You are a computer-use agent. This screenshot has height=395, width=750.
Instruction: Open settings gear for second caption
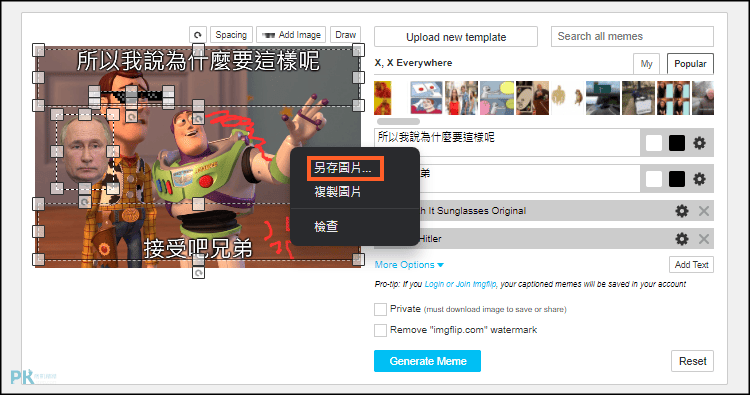699,179
